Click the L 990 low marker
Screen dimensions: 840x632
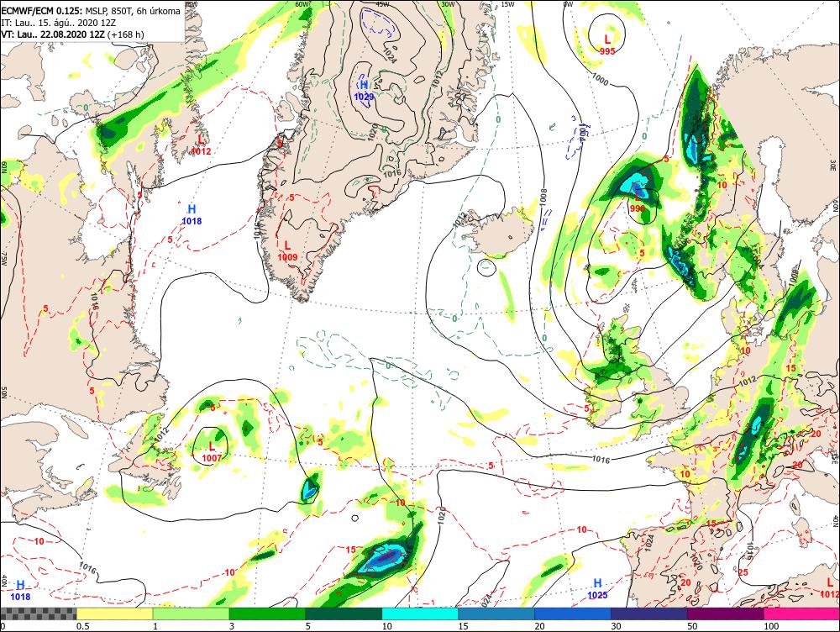(638, 202)
